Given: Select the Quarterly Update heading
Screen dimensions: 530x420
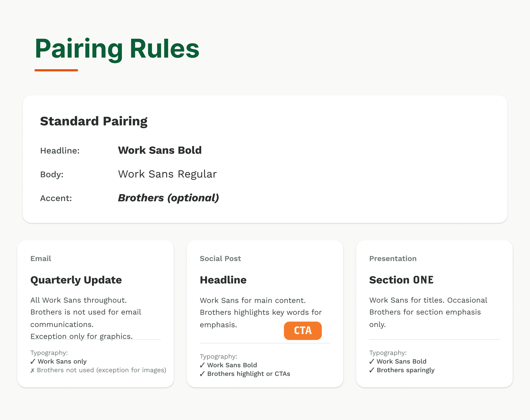Looking at the screenshot, I should click(76, 280).
